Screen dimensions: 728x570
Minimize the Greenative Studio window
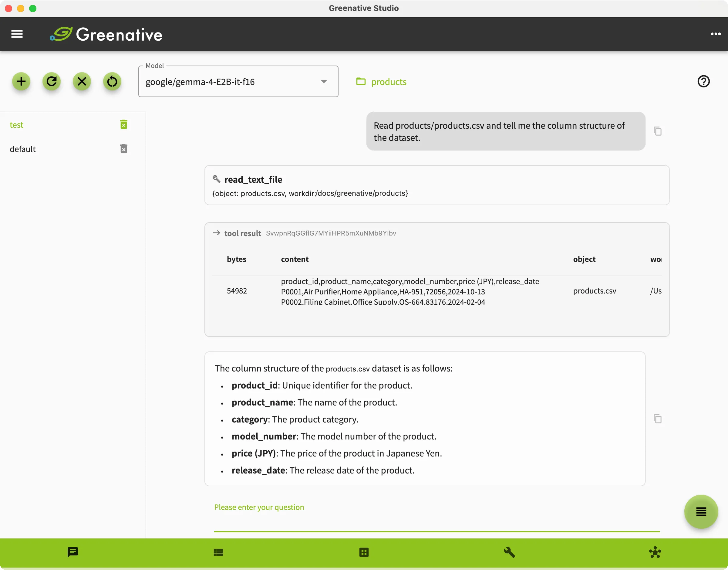[x=21, y=8]
